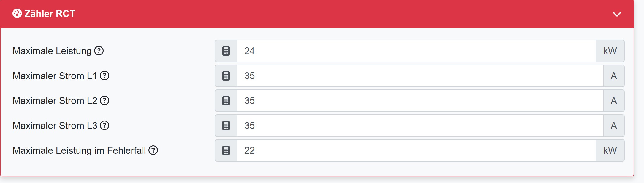Screen dimensions: 644x183
Task: Click calculator icon in Maximaler Strom L2 row
Action: coord(226,101)
